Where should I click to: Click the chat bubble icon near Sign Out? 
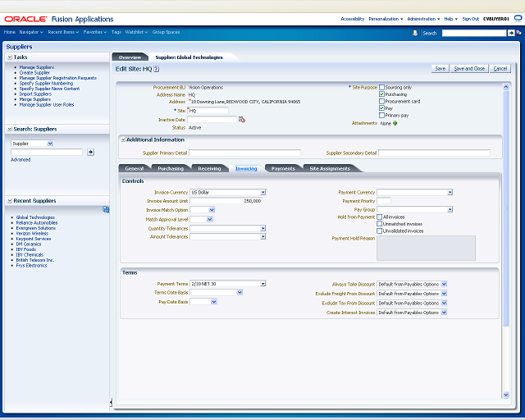tap(518, 18)
